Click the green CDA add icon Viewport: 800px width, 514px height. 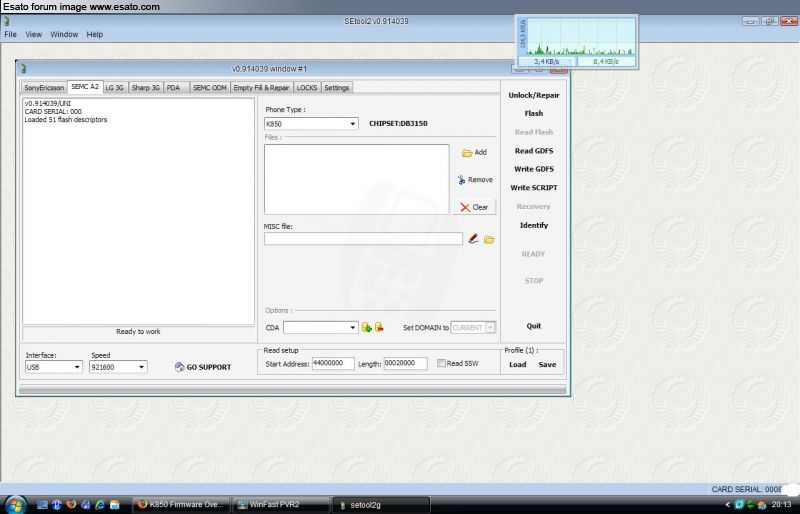(x=366, y=327)
